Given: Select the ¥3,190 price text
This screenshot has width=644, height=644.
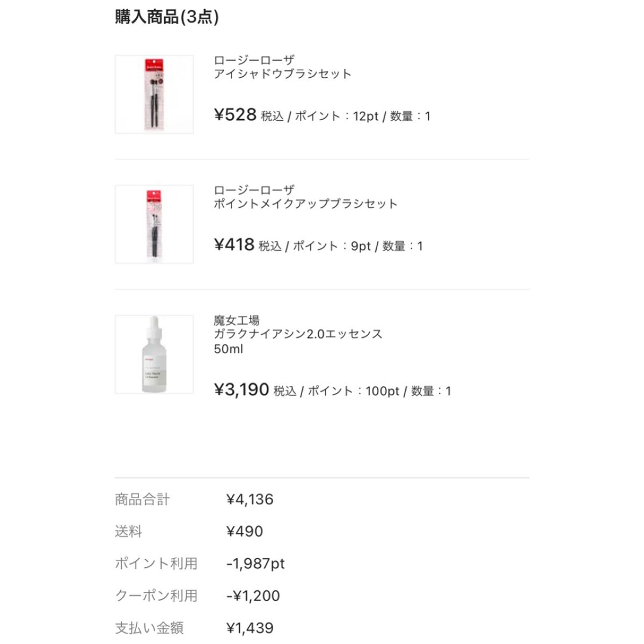Looking at the screenshot, I should [241, 390].
